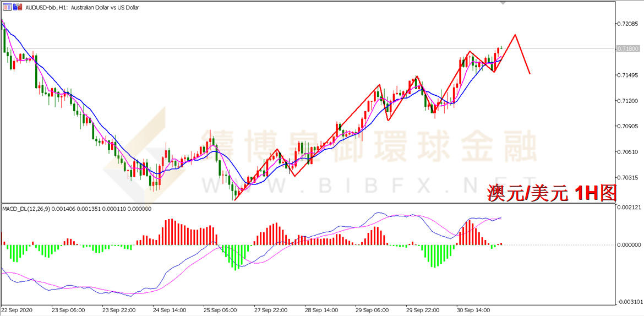Click the MACD scale value -0.003101
The width and height of the screenshot is (644, 316).
point(629,302)
